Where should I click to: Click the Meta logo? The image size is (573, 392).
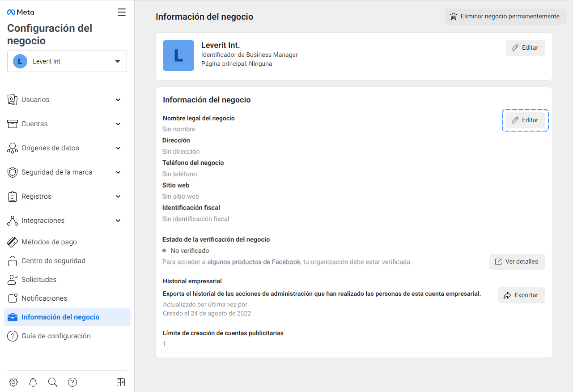pos(21,12)
